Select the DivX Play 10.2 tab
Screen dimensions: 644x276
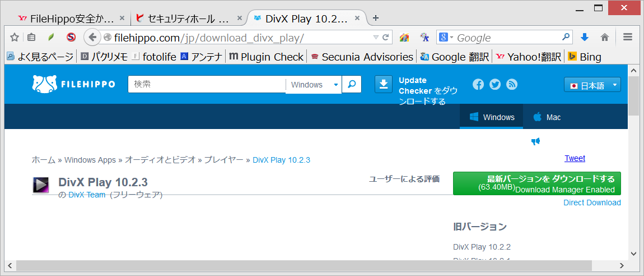pyautogui.click(x=307, y=18)
